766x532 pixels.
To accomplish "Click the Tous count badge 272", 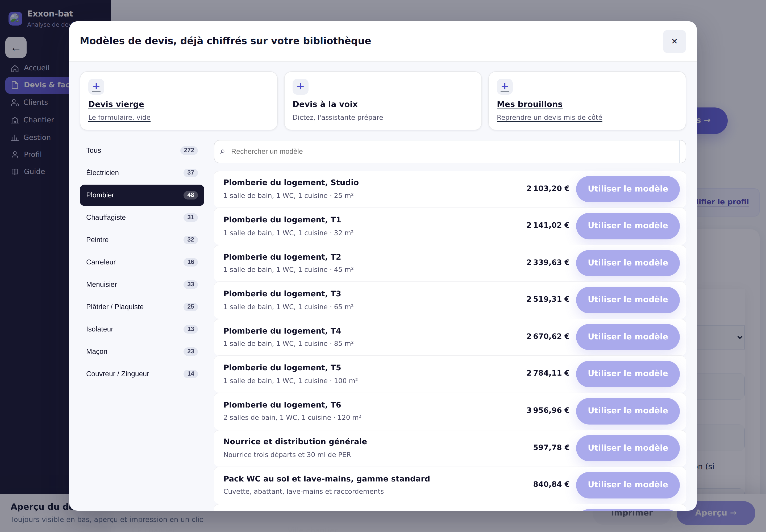I will point(189,150).
